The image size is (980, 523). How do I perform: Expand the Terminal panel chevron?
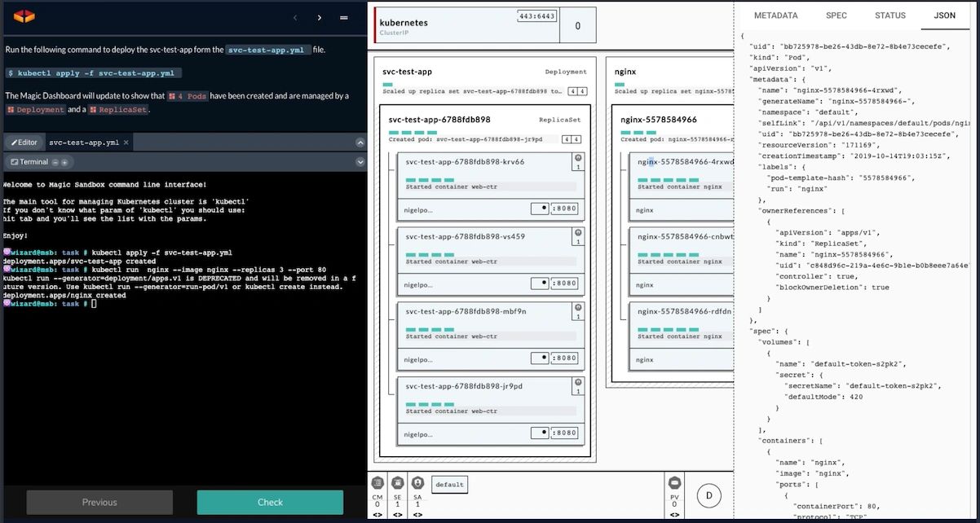[x=360, y=162]
